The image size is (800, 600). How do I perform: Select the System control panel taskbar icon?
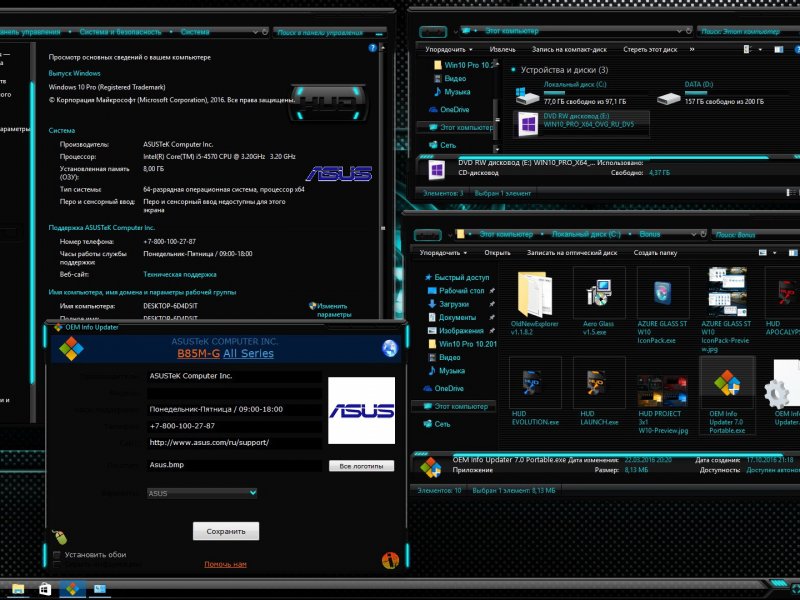(99, 589)
